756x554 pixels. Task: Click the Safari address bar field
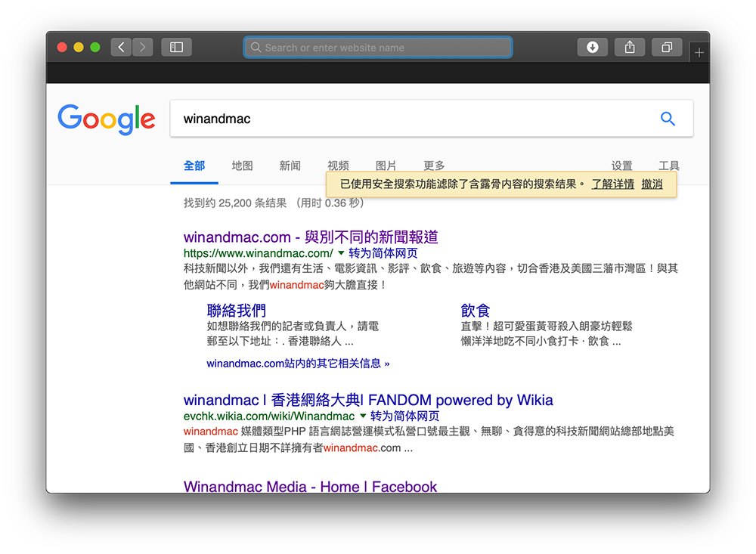pos(378,48)
